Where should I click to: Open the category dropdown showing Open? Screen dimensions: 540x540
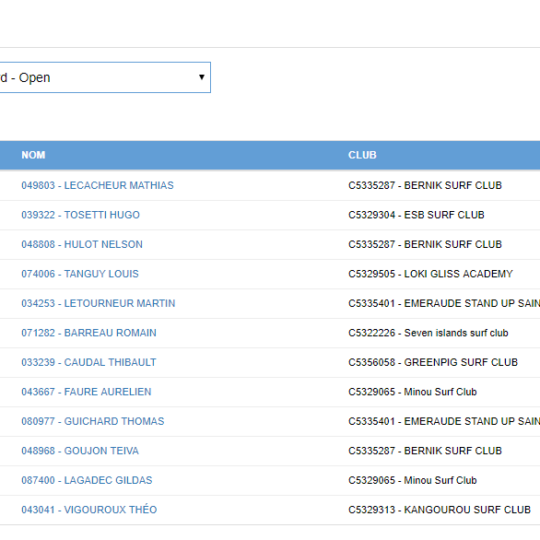click(x=105, y=77)
